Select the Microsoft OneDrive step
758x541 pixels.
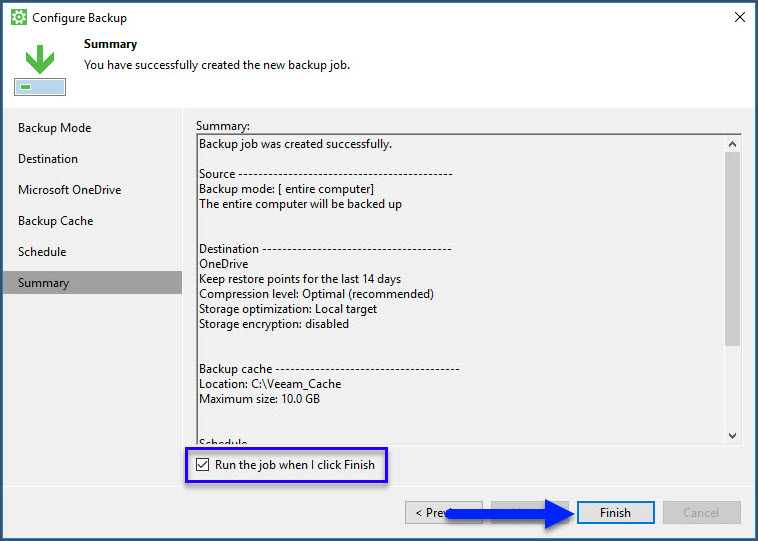pyautogui.click(x=69, y=190)
